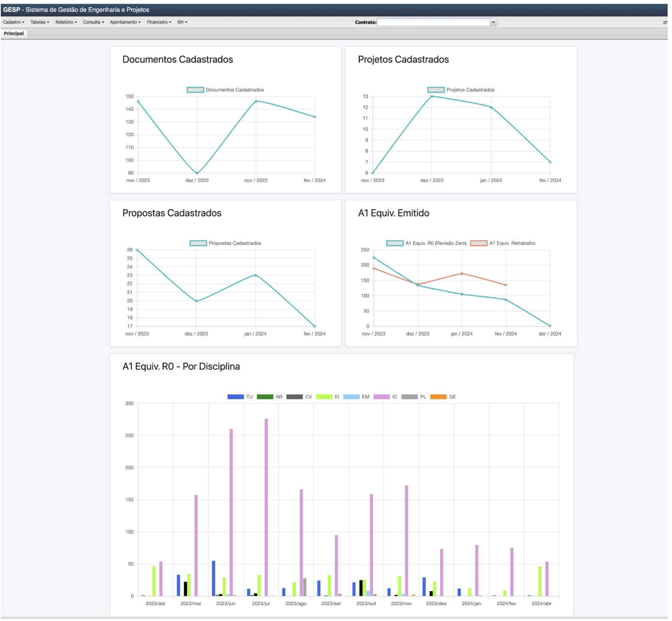Toggle the Documentos Cadastrados legend series

pyautogui.click(x=195, y=90)
